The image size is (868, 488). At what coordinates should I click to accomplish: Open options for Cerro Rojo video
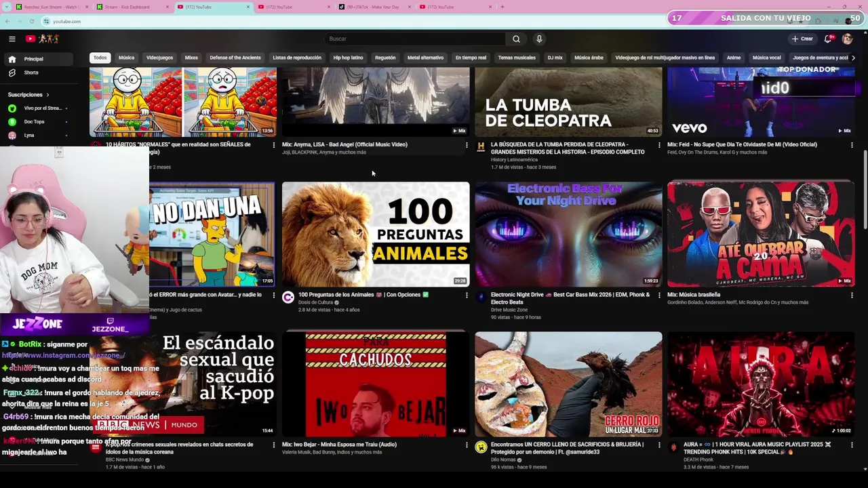point(659,445)
